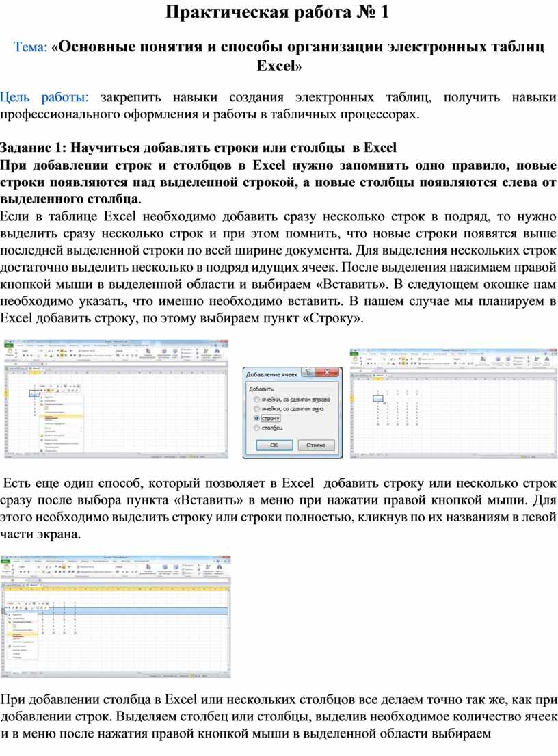This screenshot has width=558, height=756.
Task: Open the Excel screenshot with the highlighted blue row
Action: tap(116, 616)
